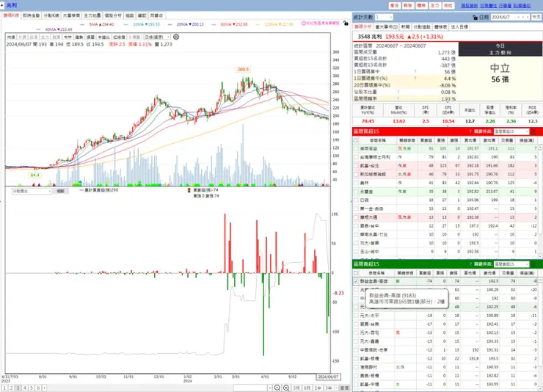Select the 摩根大通 row name
543x392 pixels.
click(x=368, y=217)
